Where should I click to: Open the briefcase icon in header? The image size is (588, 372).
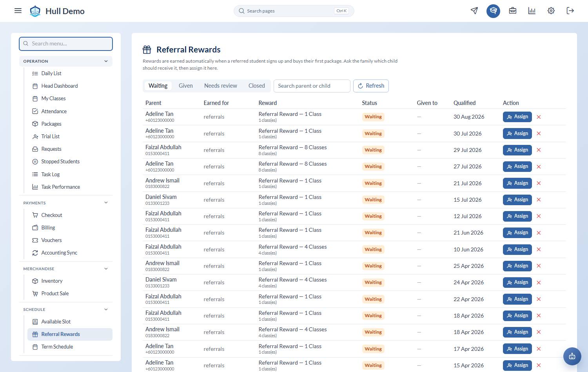coord(512,11)
